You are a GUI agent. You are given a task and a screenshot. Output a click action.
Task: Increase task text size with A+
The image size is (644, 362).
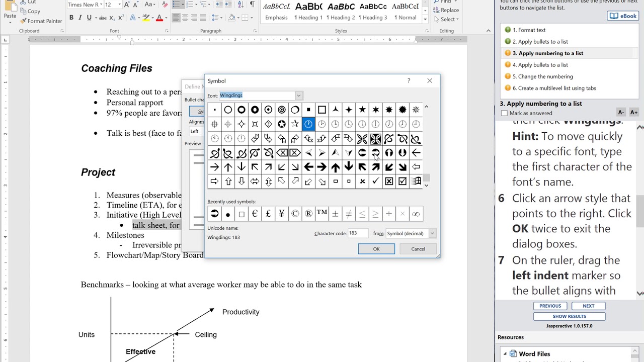pyautogui.click(x=633, y=113)
